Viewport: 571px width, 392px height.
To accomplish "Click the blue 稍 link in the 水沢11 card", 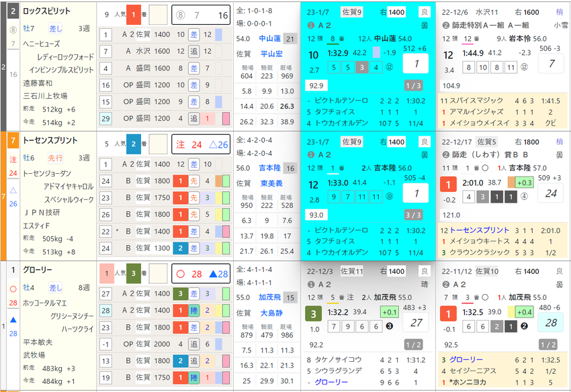I will pyautogui.click(x=560, y=12).
